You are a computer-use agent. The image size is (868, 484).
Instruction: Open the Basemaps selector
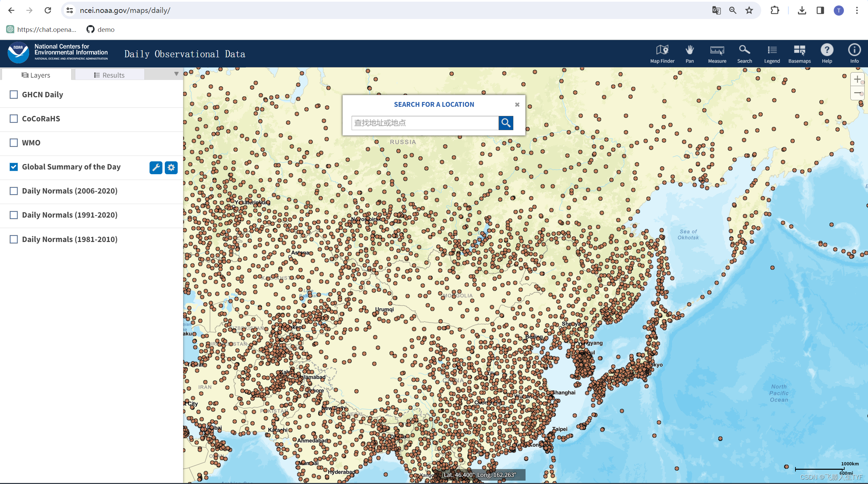click(800, 54)
